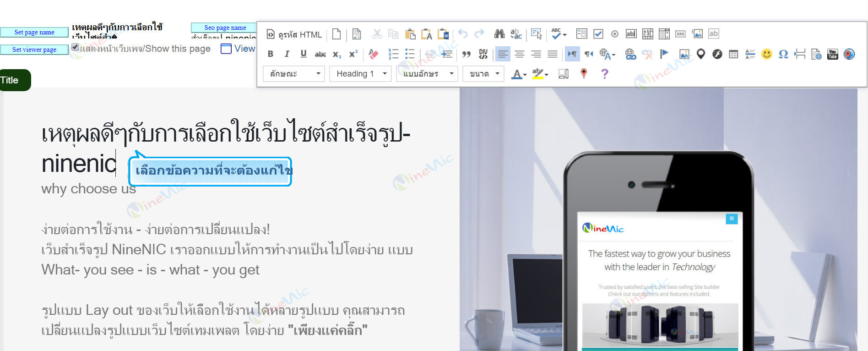Image resolution: width=868 pixels, height=351 pixels.
Task: Select Align Left
Action: (503, 54)
